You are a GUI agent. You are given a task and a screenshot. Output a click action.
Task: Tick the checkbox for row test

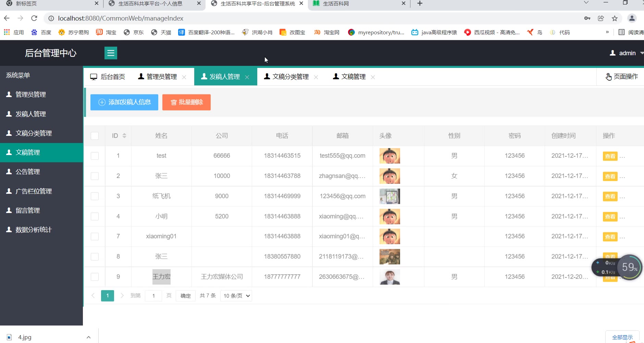pyautogui.click(x=95, y=156)
